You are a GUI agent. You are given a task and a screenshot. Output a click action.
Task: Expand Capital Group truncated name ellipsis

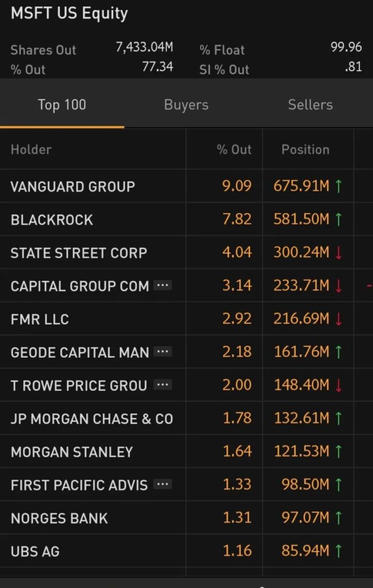tap(163, 285)
